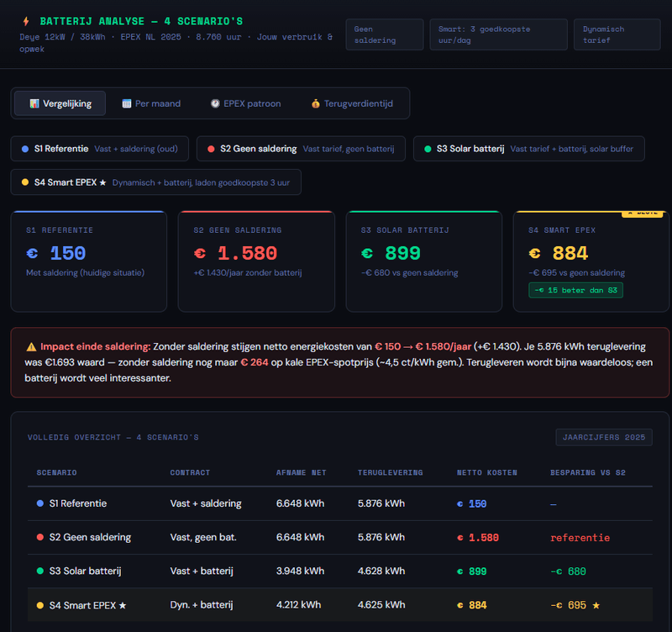
Task: Switch to the Per maand tab
Action: tap(151, 103)
